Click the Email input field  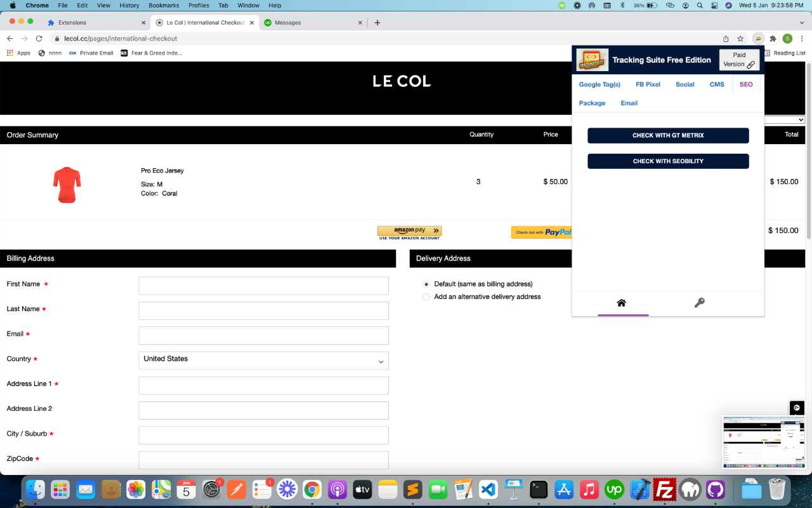[263, 335]
